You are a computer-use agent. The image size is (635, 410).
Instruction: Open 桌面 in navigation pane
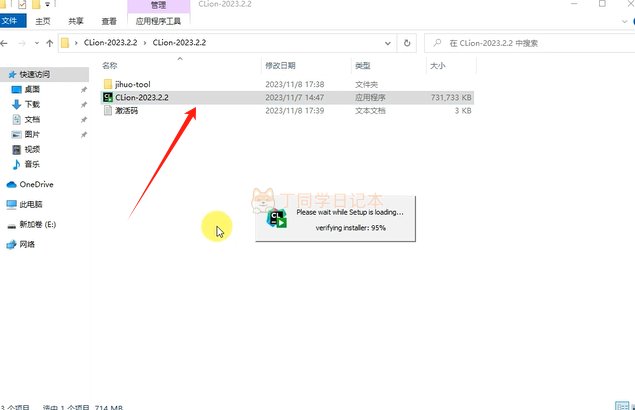pos(32,89)
